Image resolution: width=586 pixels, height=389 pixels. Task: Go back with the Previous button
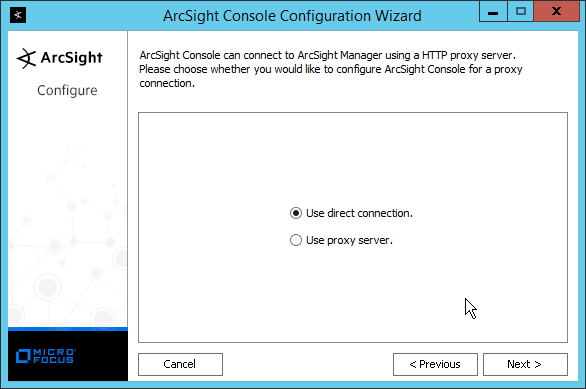[435, 364]
